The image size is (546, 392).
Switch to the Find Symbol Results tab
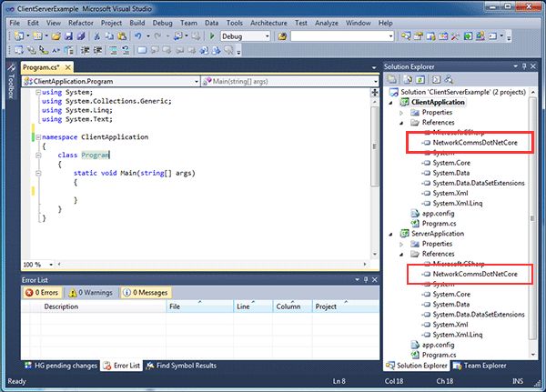(x=181, y=366)
